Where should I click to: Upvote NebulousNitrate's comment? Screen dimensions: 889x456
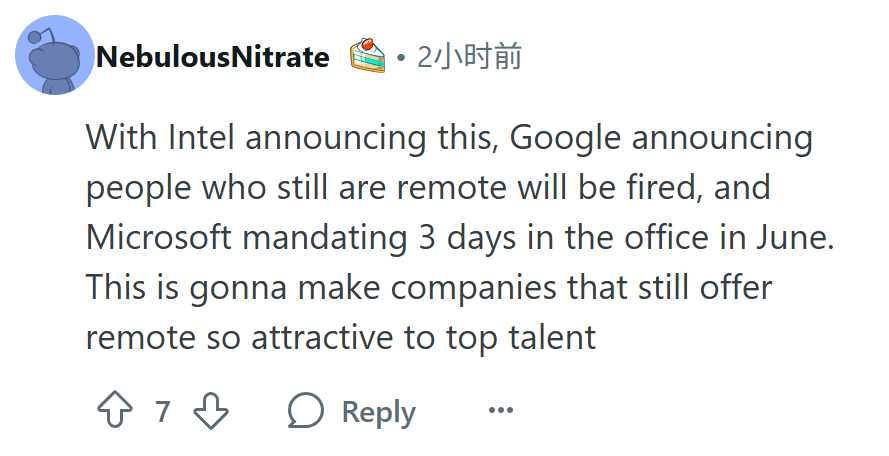click(115, 409)
